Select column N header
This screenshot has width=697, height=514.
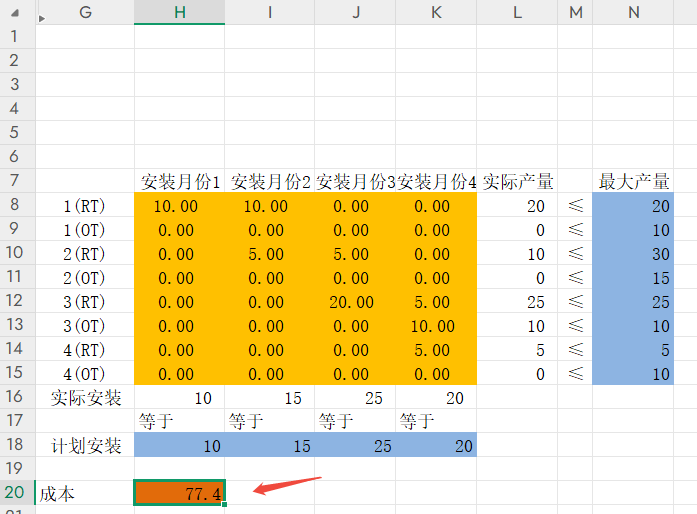633,12
